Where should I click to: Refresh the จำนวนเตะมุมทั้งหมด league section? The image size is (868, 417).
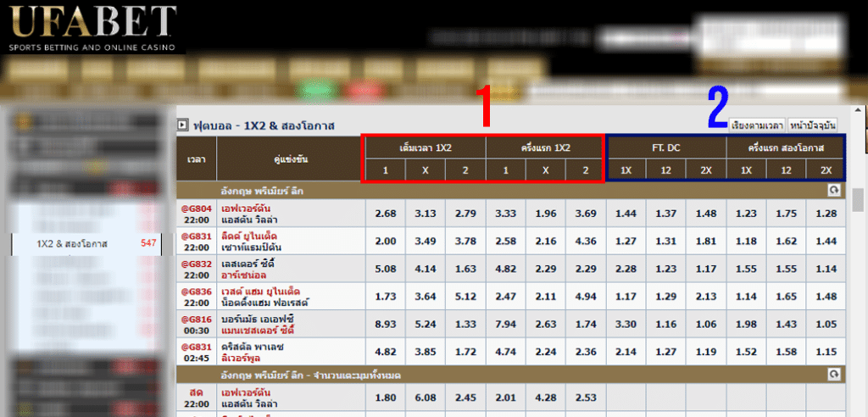tap(834, 375)
